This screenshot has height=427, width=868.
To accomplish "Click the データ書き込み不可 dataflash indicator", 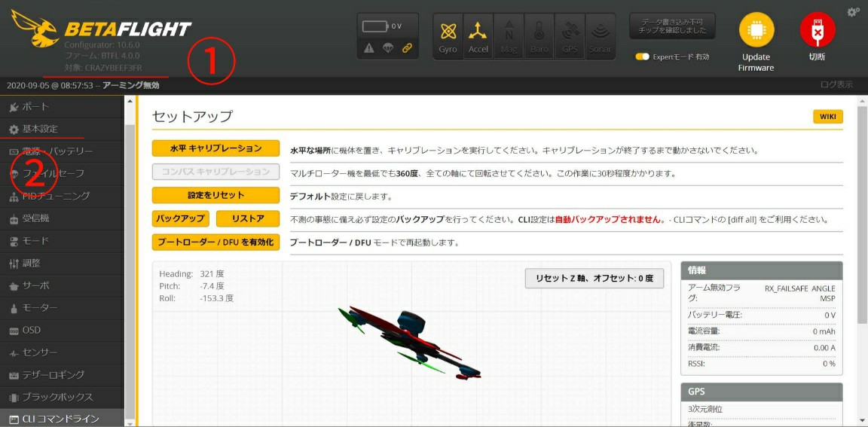I will coord(672,26).
